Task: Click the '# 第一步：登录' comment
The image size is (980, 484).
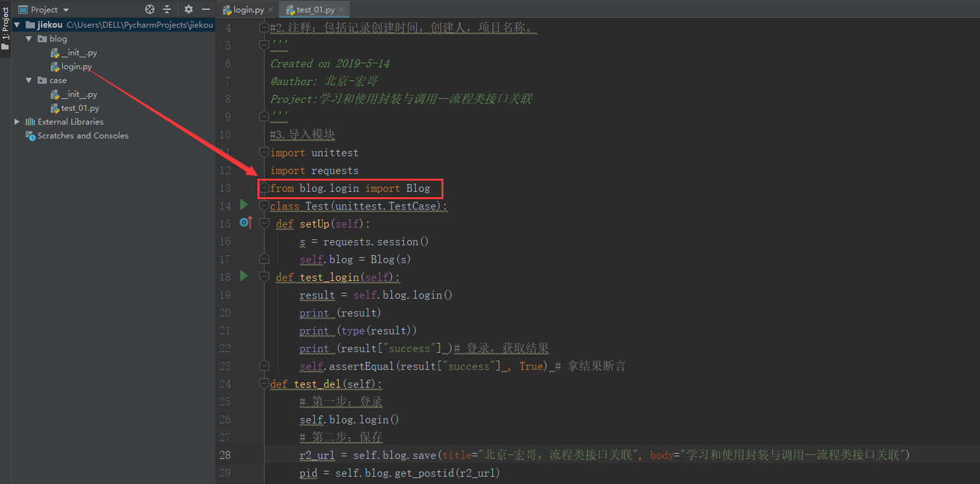Action: 341,402
